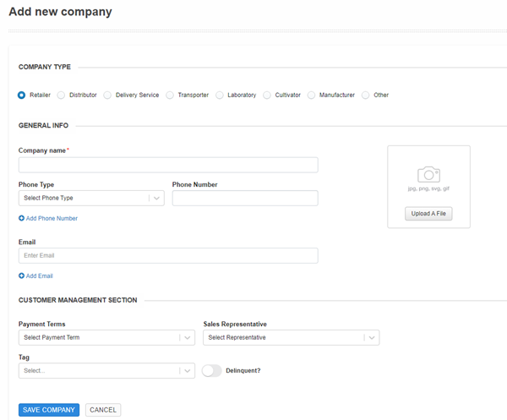
Task: Open the Select Phone Type dropdown
Action: coord(91,198)
